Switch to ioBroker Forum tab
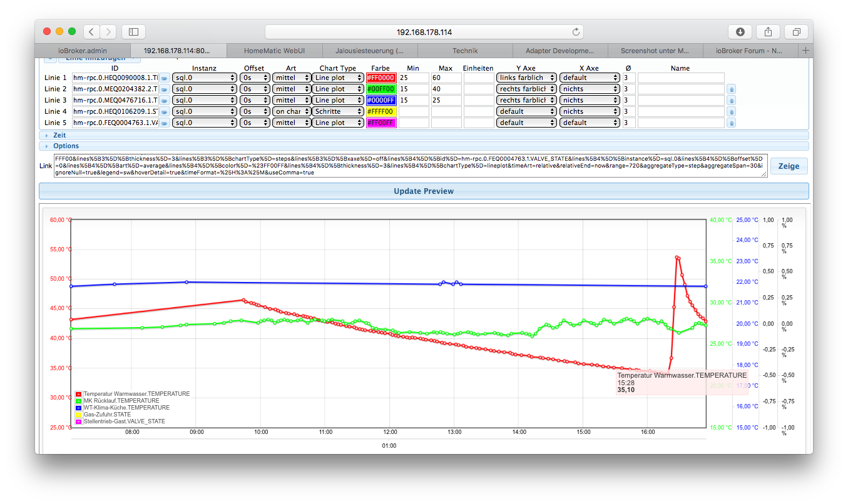The height and width of the screenshot is (504, 848). [x=751, y=51]
